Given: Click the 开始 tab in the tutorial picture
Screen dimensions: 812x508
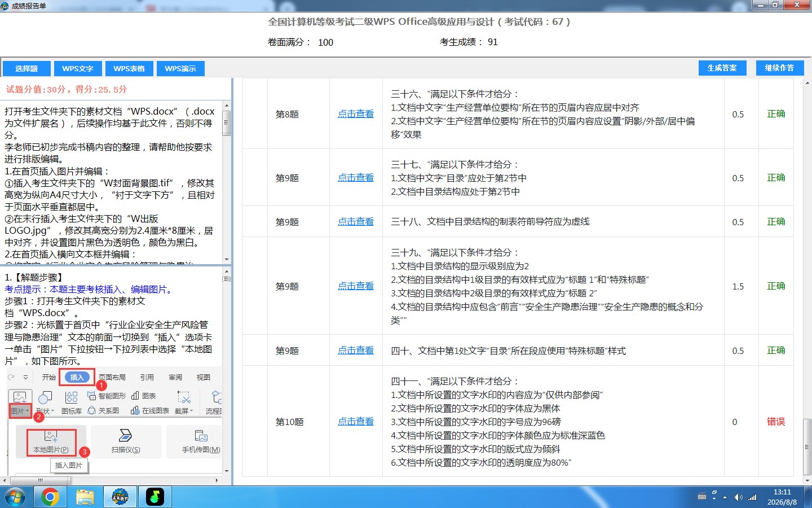Looking at the screenshot, I should pos(49,377).
